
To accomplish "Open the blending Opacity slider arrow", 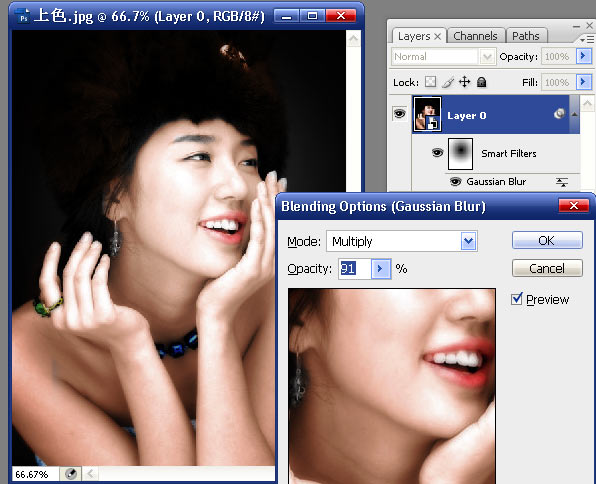I will (x=380, y=269).
